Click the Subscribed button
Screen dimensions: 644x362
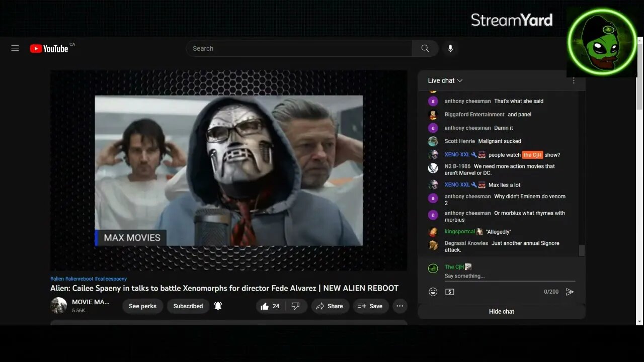click(x=188, y=306)
